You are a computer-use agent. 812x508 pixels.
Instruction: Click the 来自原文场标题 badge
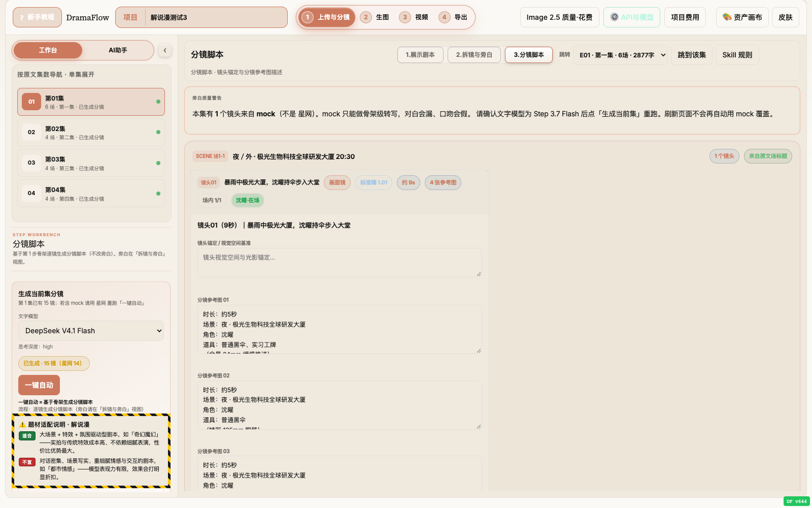tap(768, 156)
